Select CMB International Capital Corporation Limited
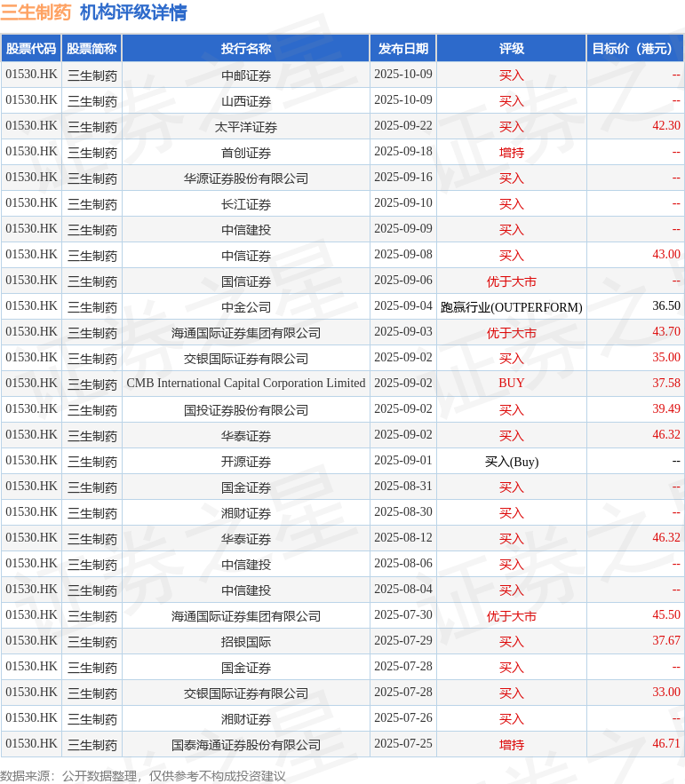Viewport: 685px width, 784px height. pyautogui.click(x=246, y=383)
